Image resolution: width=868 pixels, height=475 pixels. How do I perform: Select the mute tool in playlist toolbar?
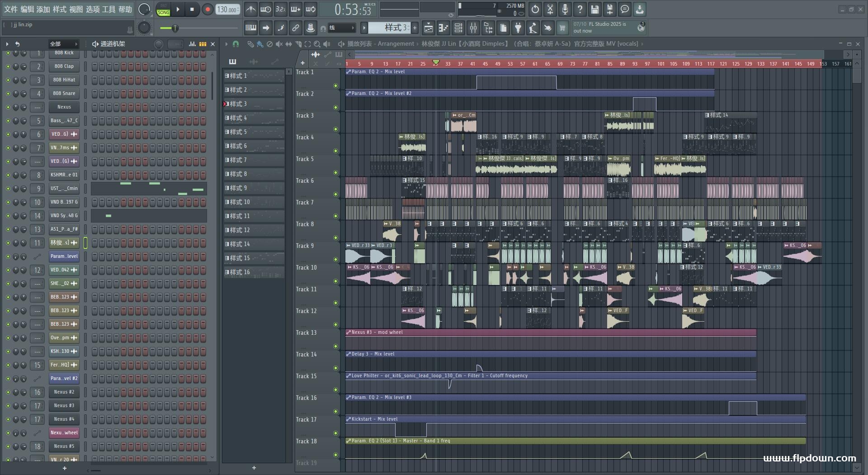[279, 44]
